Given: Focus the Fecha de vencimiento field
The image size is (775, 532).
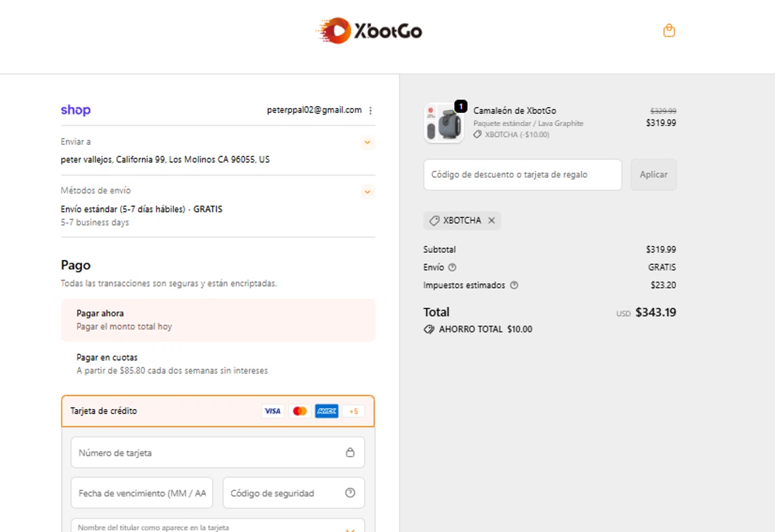Looking at the screenshot, I should [x=142, y=493].
